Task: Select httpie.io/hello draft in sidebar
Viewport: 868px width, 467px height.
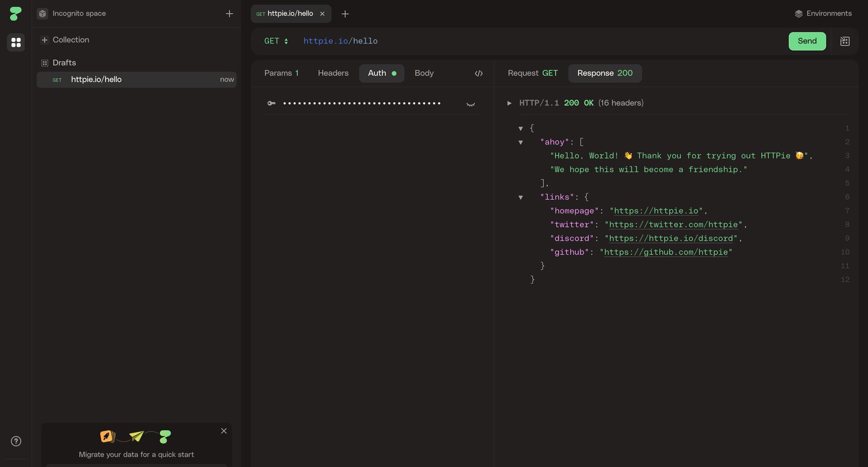Action: coord(137,80)
